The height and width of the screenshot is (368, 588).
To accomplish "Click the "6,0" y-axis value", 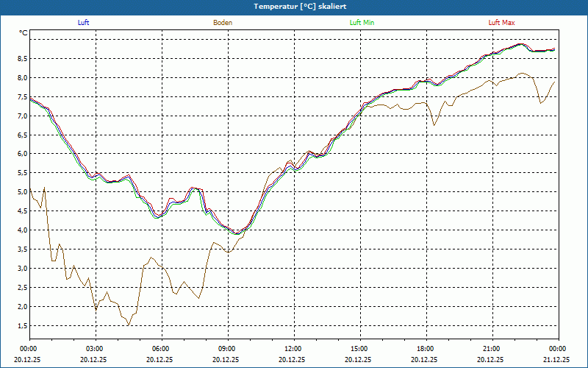I will click(23, 154).
